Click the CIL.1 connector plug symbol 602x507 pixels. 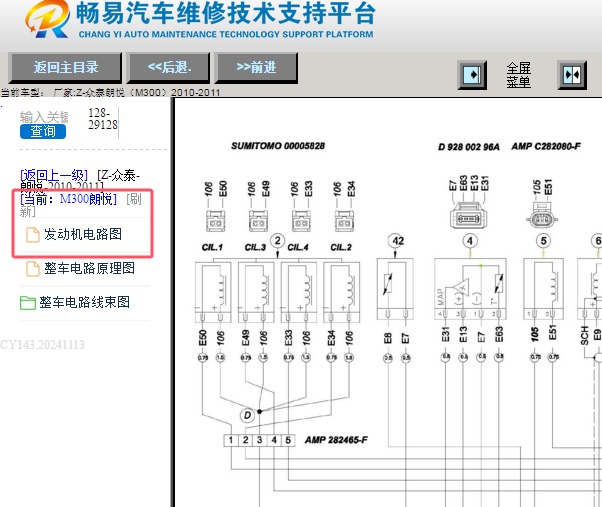(x=215, y=221)
